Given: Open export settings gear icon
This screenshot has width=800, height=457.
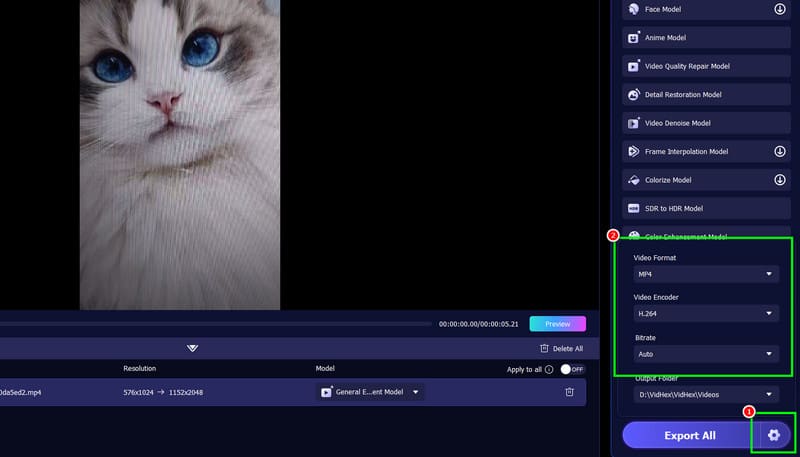Looking at the screenshot, I should pyautogui.click(x=773, y=436).
